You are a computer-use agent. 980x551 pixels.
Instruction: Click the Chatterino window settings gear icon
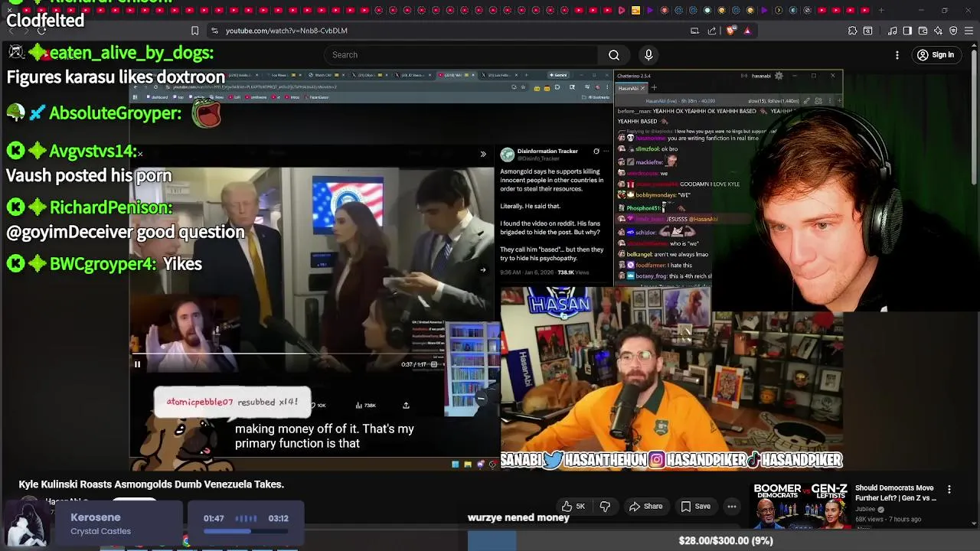click(779, 76)
